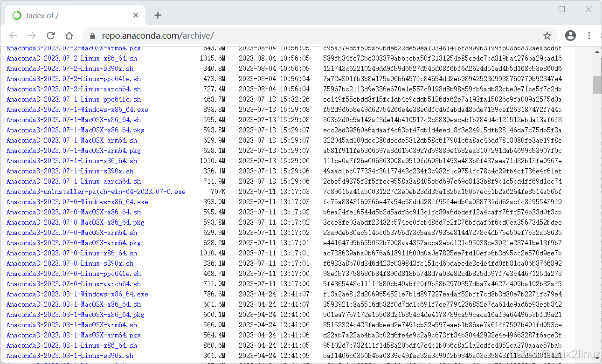The image size is (602, 364).
Task: Click Anaconda3-2023.07-0-Linux-aarch64.sh link
Action: [74, 284]
